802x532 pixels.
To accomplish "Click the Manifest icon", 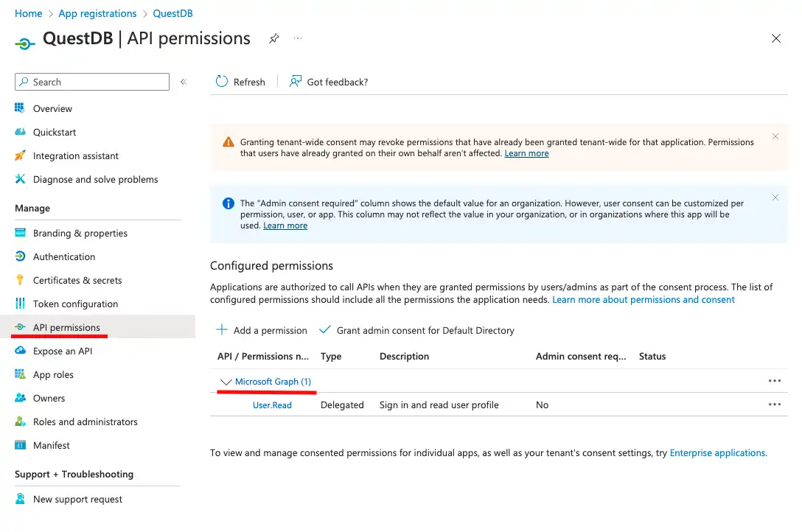I will pos(20,445).
